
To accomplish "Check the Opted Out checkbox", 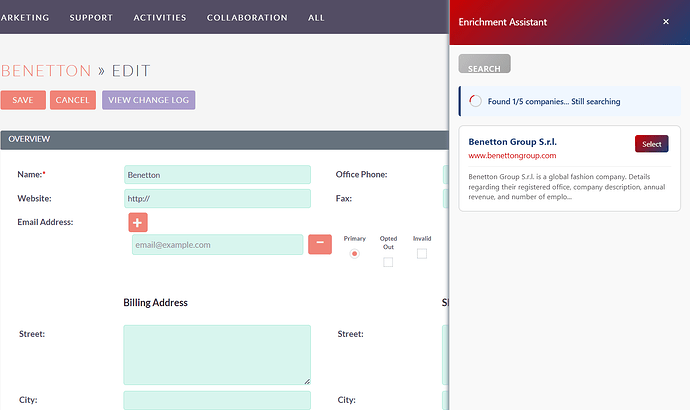I will click(x=388, y=262).
